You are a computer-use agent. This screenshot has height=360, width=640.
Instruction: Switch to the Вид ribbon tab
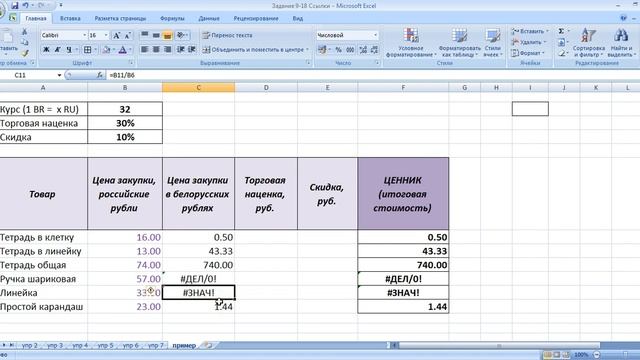point(298,18)
